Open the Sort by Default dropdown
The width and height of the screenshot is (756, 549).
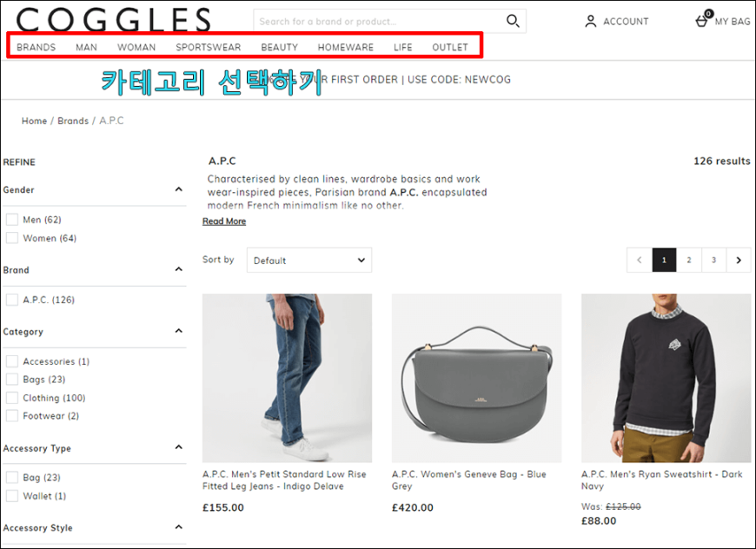309,261
